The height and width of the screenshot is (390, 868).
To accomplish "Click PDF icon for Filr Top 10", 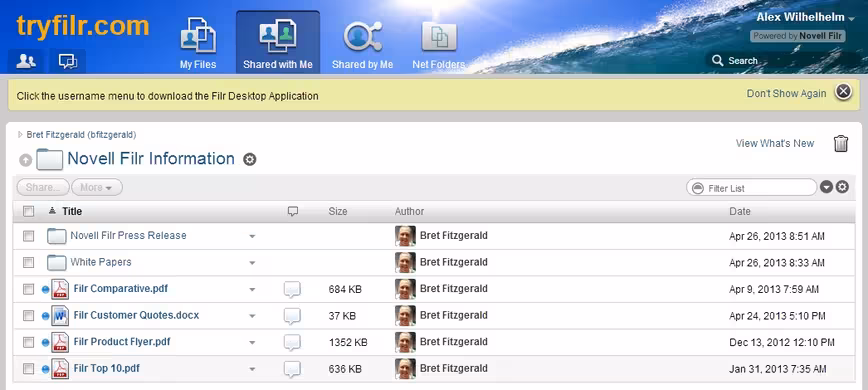I will click(x=60, y=368).
